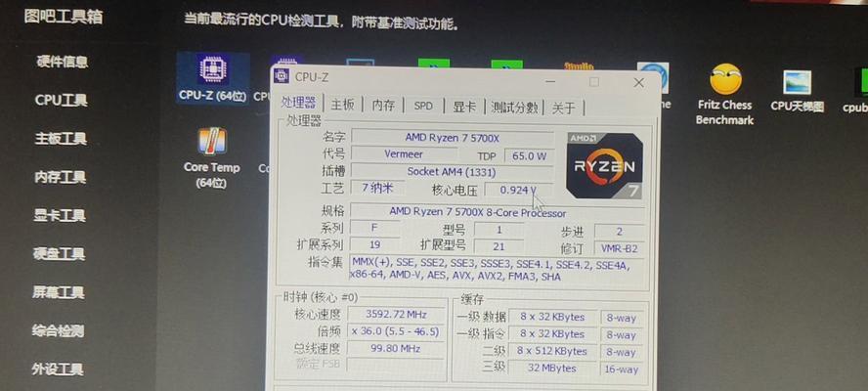868x391 pixels.
Task: Minimize the CPU-Z window
Action: tap(550, 81)
